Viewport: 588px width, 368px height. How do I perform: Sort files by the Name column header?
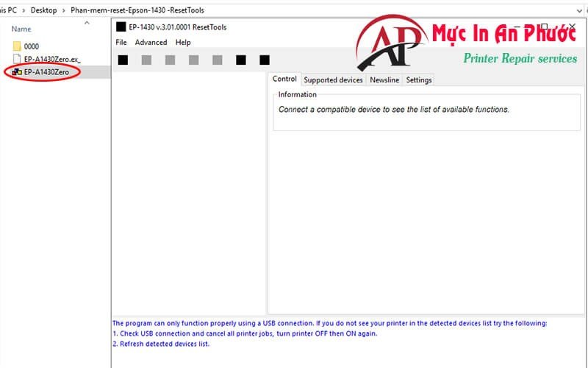pyautogui.click(x=21, y=29)
